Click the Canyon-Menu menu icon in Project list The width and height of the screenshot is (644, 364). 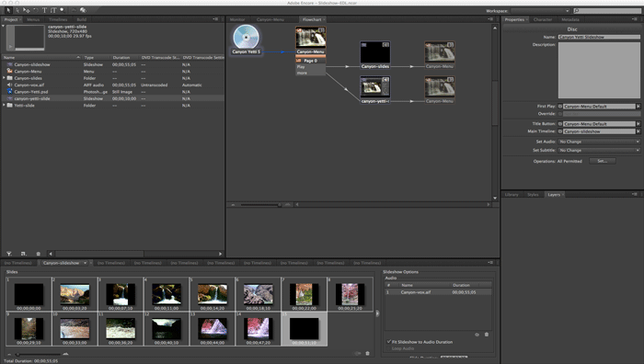point(10,71)
